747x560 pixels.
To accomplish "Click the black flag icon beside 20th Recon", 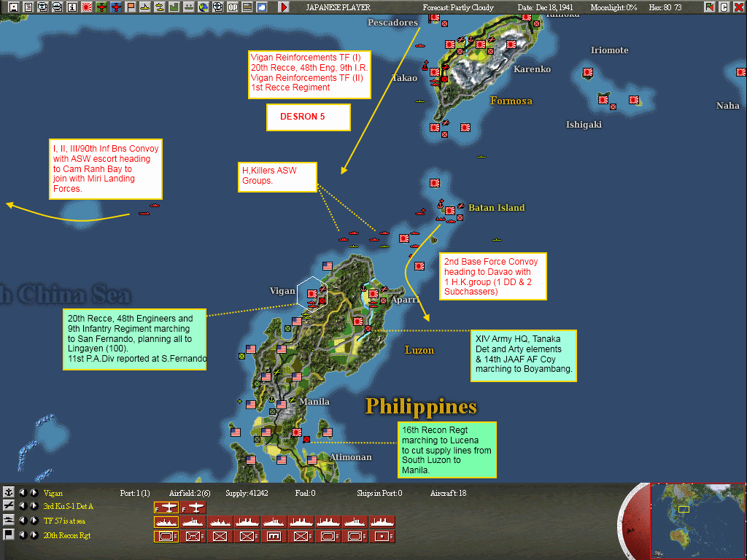I will [9, 534].
